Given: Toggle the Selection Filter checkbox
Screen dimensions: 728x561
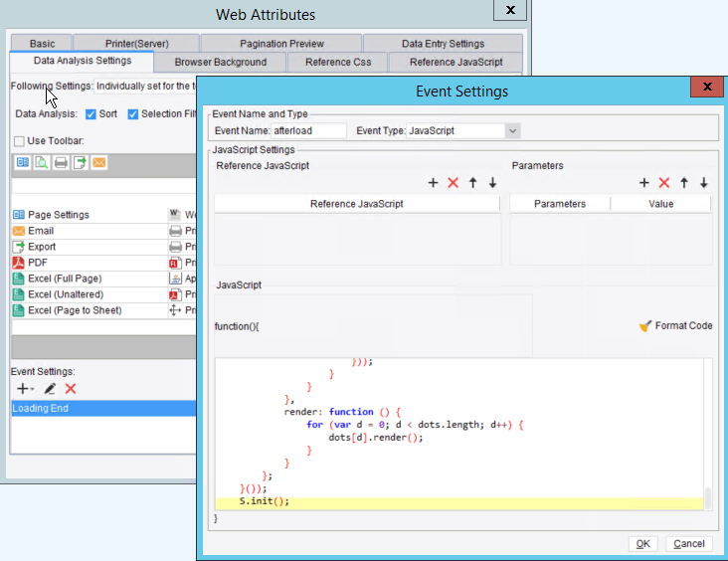Looking at the screenshot, I should [x=133, y=114].
